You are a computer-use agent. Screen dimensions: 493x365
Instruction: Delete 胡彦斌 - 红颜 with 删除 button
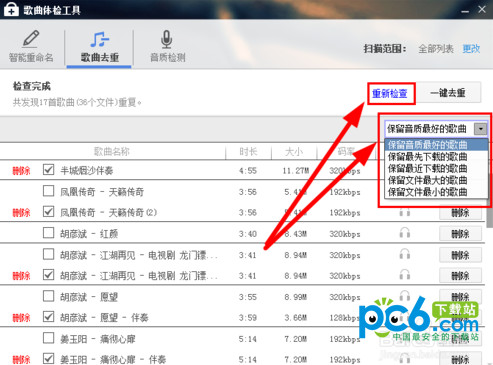pos(460,234)
